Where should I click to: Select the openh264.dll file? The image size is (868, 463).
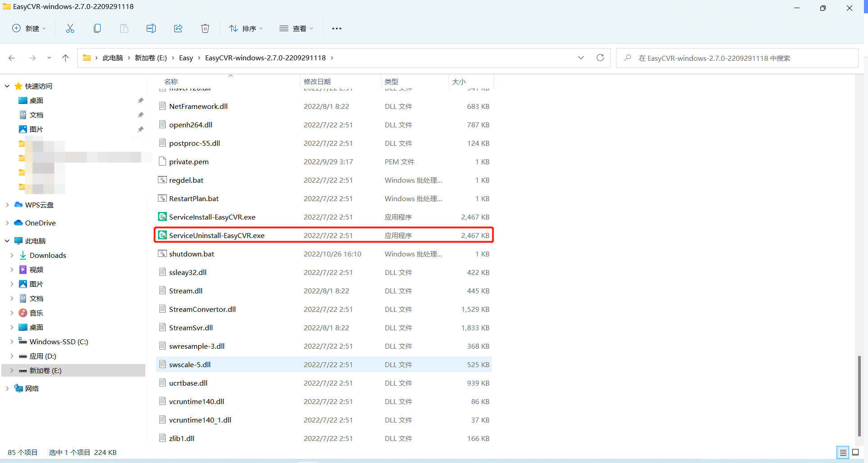click(x=324, y=125)
